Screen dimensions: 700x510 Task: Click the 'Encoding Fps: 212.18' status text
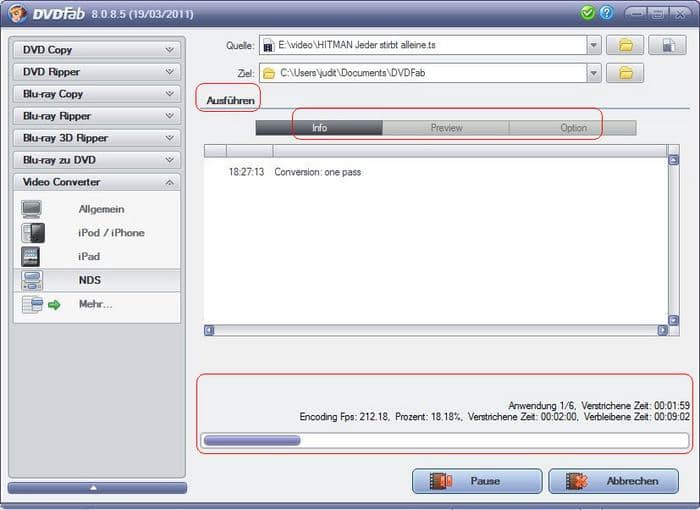coord(344,417)
